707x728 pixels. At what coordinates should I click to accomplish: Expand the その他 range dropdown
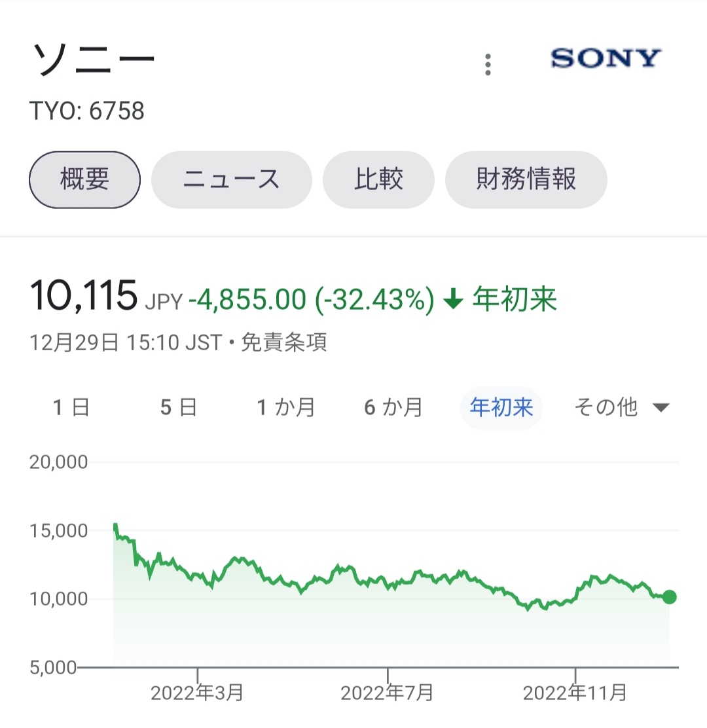pyautogui.click(x=622, y=407)
